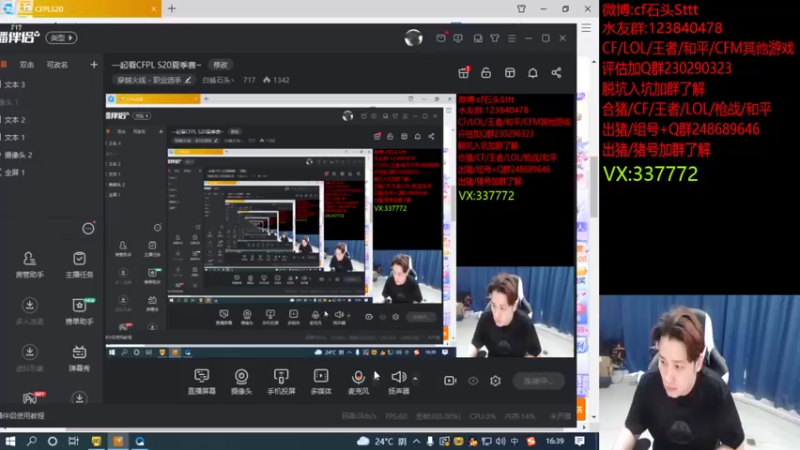Open the user avatar in app title bar
This screenshot has height=450, width=800.
point(413,38)
